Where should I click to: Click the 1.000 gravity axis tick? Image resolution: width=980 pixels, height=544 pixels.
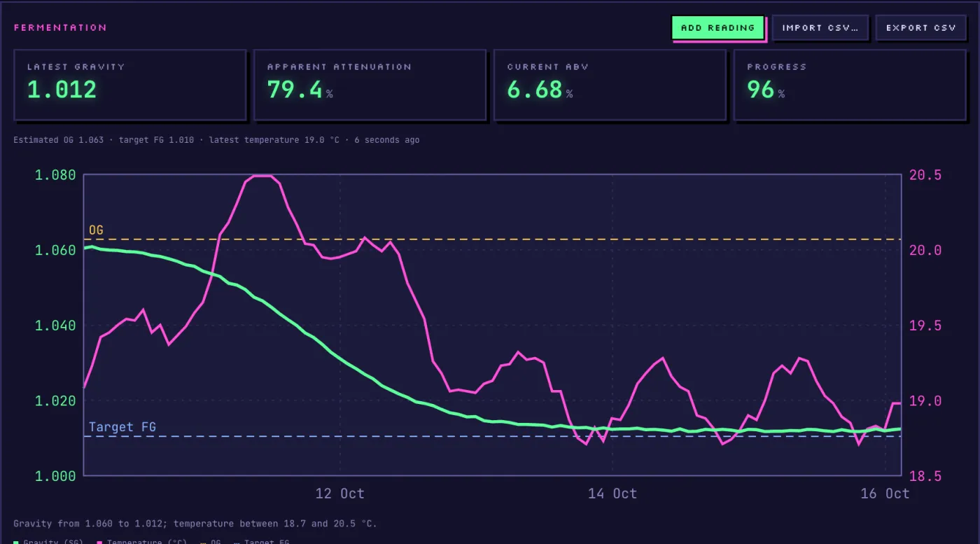coord(55,475)
